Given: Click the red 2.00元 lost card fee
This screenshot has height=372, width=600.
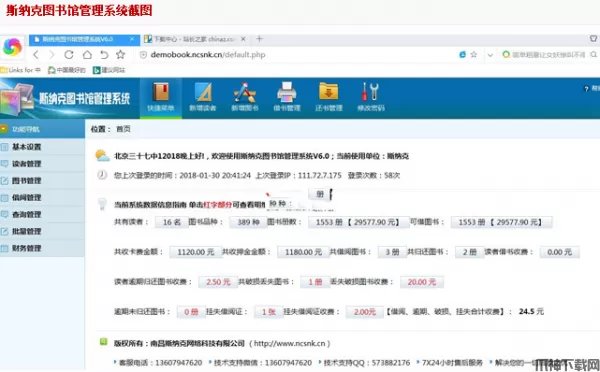Looking at the screenshot, I should click(365, 312).
